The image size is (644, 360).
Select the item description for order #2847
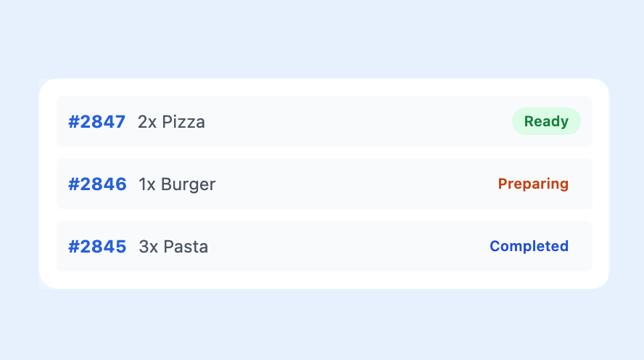(x=171, y=122)
